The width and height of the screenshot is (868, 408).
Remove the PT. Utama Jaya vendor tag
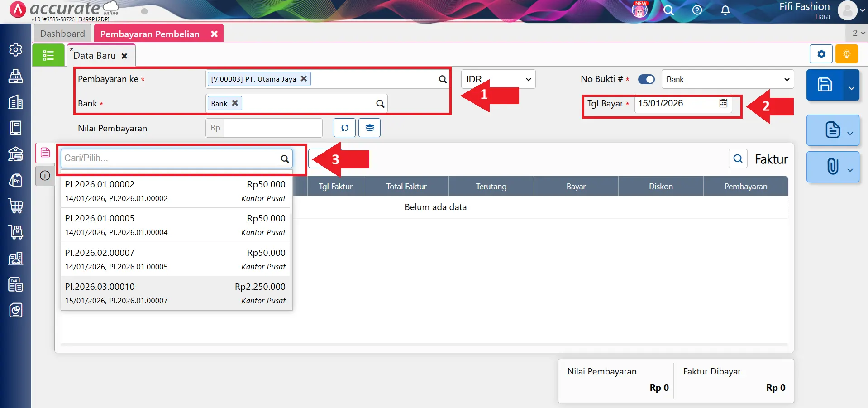(x=304, y=79)
